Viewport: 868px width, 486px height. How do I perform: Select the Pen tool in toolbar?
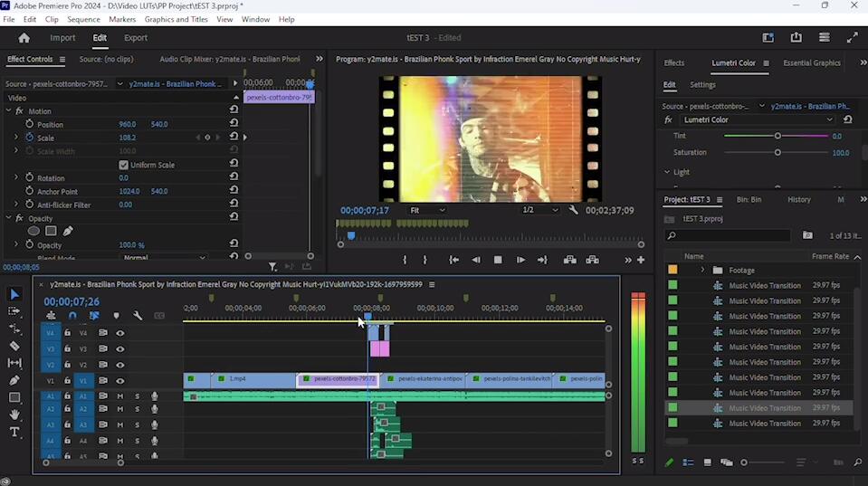[14, 380]
